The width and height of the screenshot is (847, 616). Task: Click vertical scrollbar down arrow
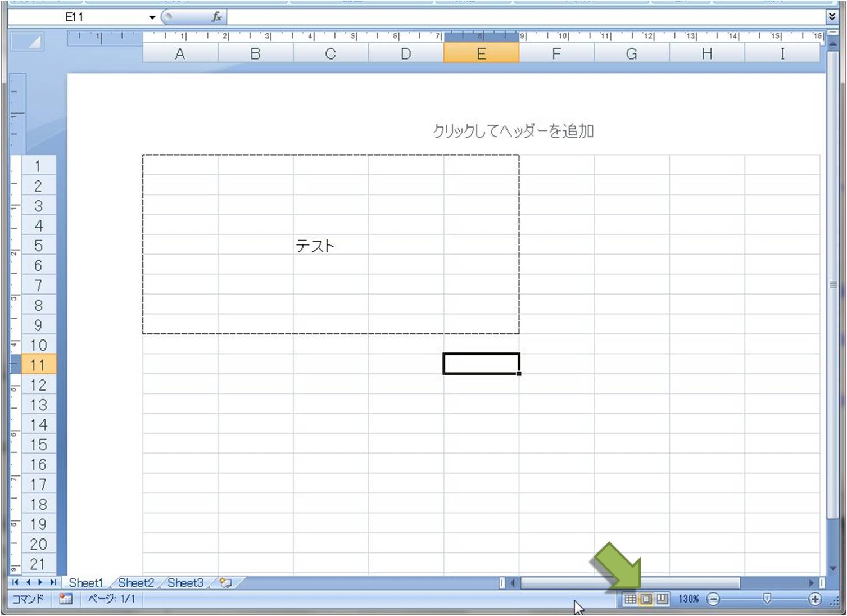833,568
